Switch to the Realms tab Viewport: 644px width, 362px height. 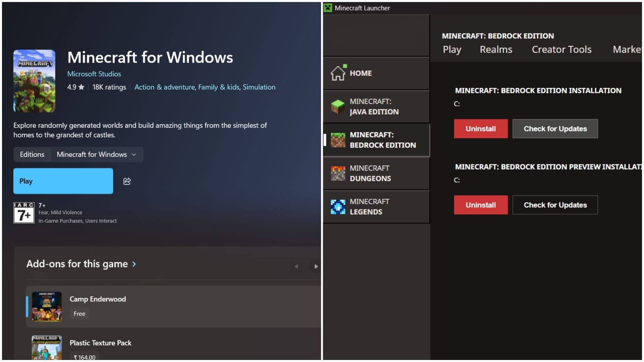(496, 49)
